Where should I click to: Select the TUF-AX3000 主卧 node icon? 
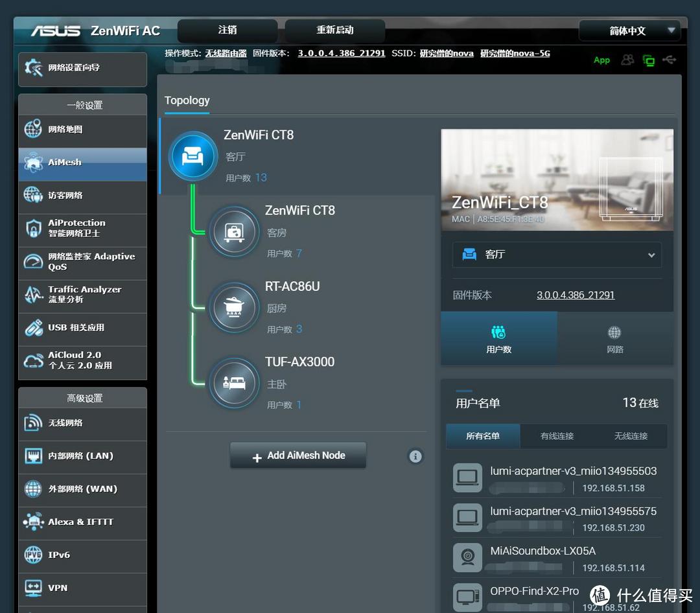(235, 382)
